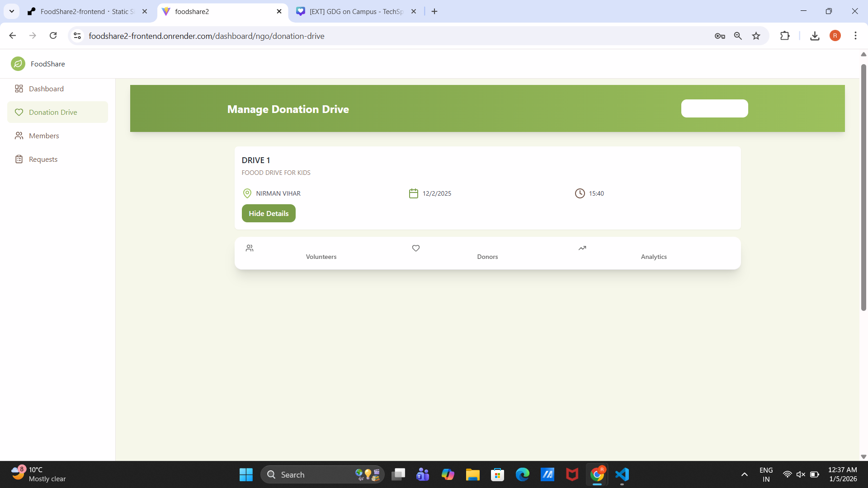The image size is (868, 488).
Task: Click the browser zoom magnifier icon
Action: coord(738,36)
